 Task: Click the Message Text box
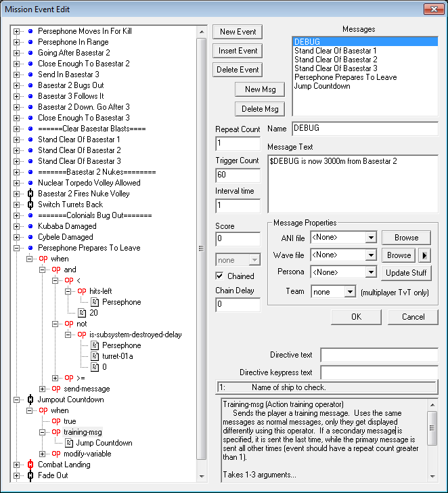(353, 184)
